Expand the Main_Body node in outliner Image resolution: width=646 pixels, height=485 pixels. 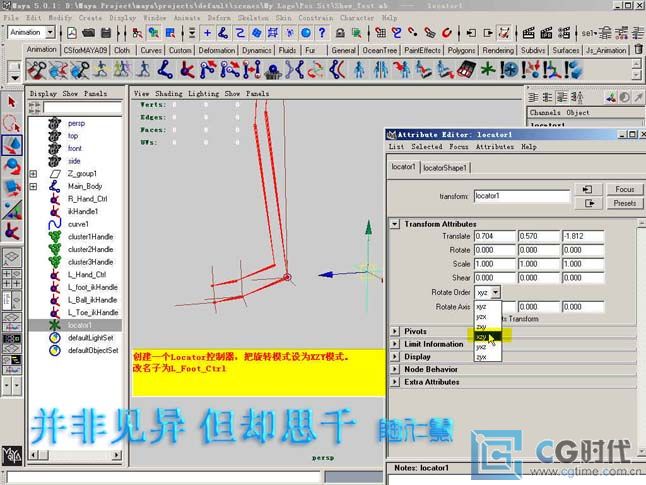click(33, 187)
